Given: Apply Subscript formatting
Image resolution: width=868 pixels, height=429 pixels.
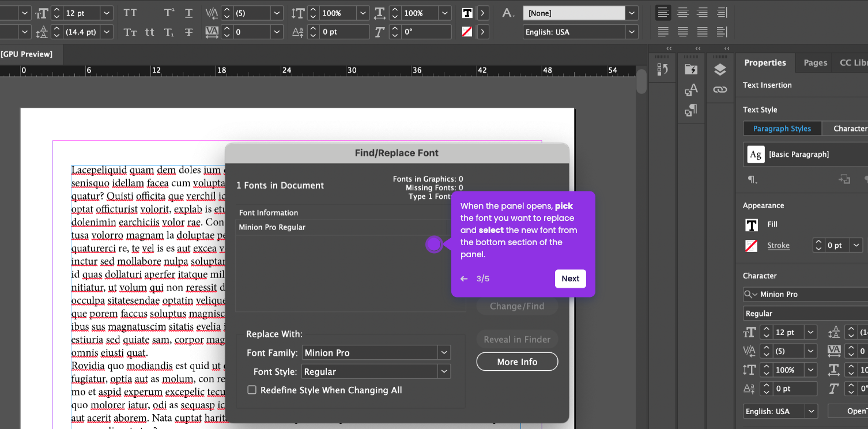Looking at the screenshot, I should pyautogui.click(x=169, y=32).
